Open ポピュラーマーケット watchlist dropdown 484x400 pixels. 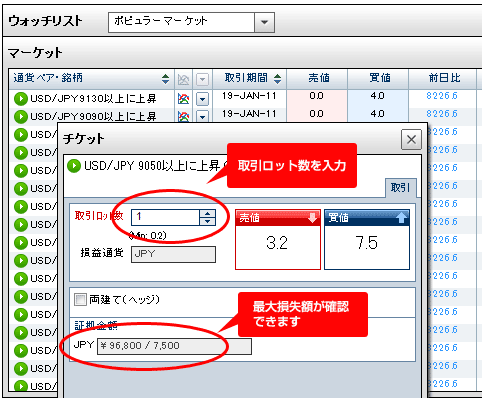(x=264, y=23)
